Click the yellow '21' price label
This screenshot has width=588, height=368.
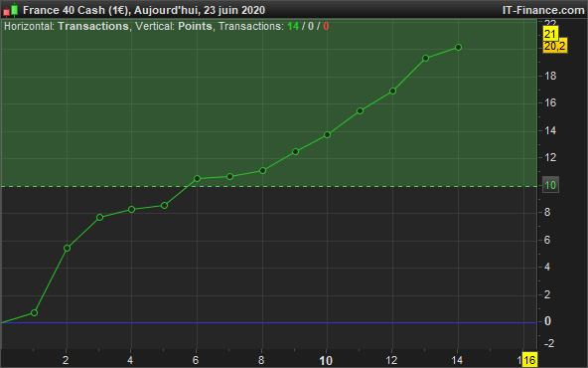coord(550,34)
